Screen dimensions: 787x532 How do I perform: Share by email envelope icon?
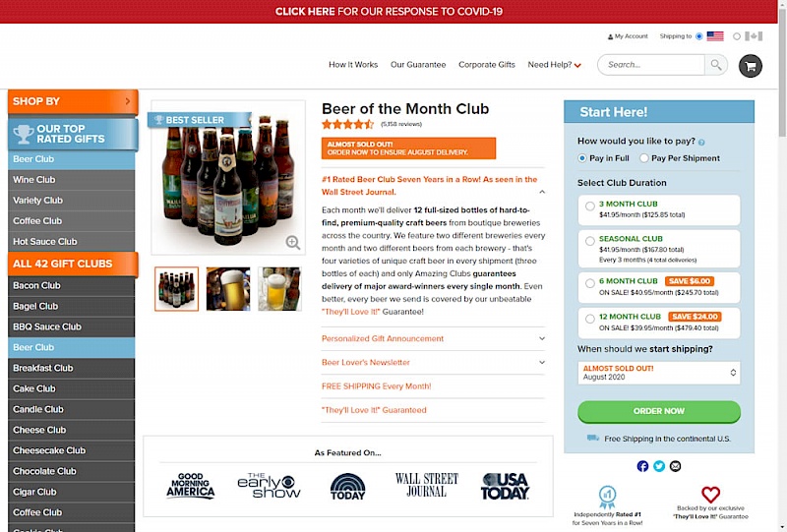(676, 466)
